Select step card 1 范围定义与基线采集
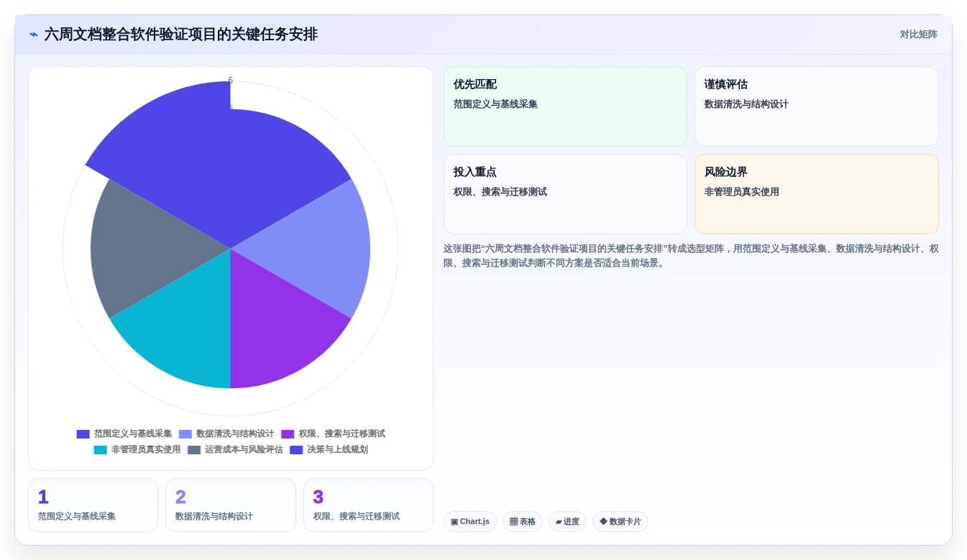Screen dimensions: 967x560 tap(93, 505)
